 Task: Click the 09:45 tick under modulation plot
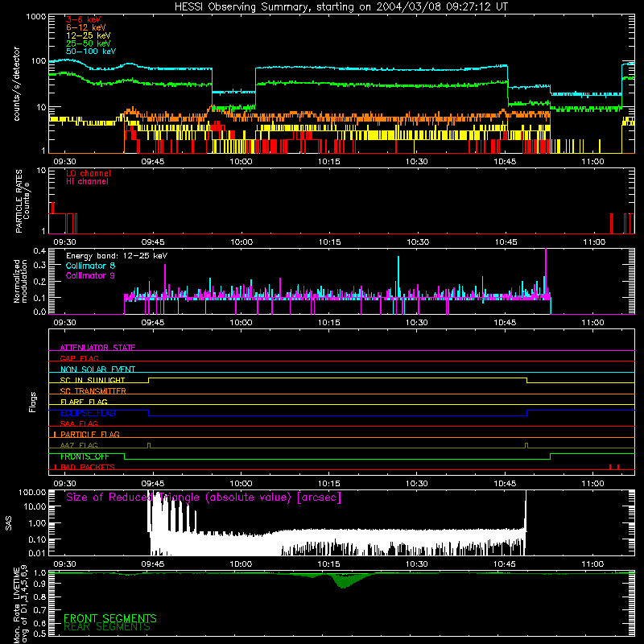(x=153, y=323)
